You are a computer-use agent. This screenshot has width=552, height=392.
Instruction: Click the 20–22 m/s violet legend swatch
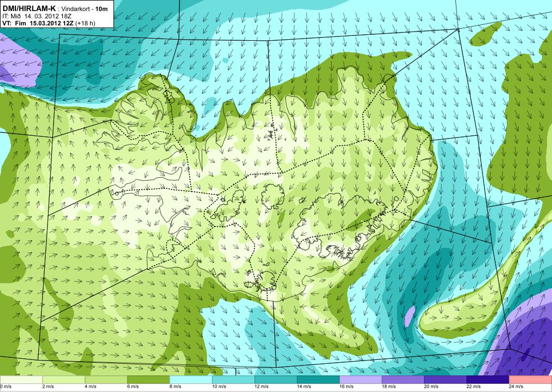[x=445, y=380]
